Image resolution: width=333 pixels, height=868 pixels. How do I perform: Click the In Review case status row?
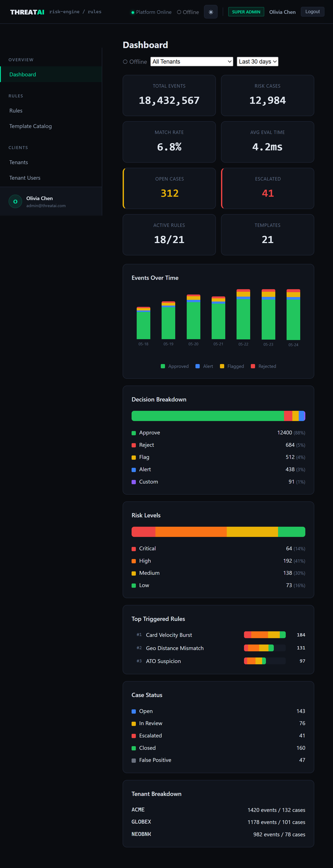point(218,723)
